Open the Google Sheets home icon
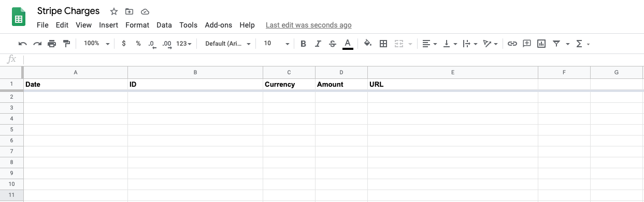This screenshot has width=644, height=202. point(19,17)
